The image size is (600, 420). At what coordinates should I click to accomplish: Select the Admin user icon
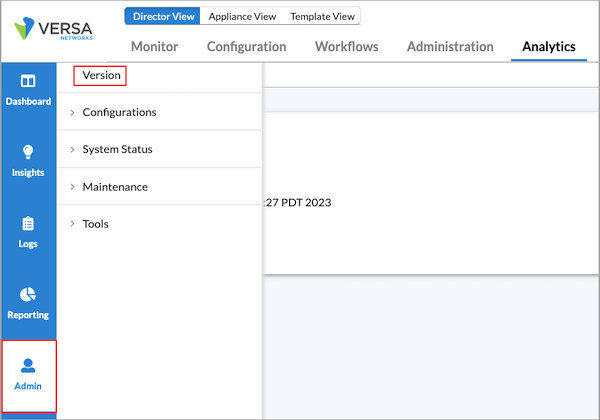[x=28, y=366]
